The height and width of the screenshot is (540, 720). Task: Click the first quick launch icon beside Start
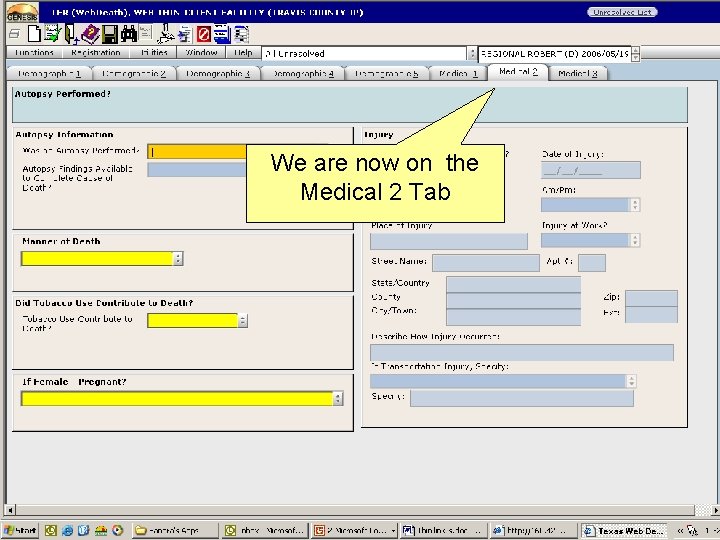tap(51, 530)
